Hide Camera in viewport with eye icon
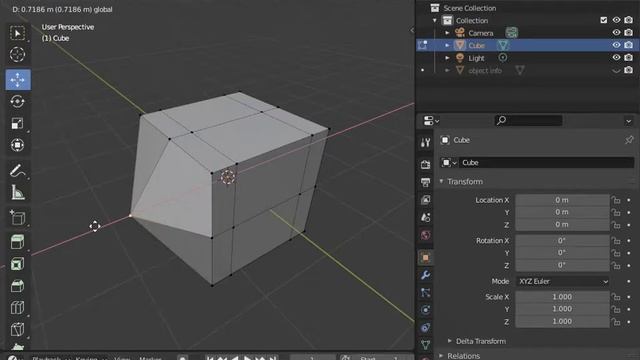This screenshot has width=640, height=360. (616, 33)
